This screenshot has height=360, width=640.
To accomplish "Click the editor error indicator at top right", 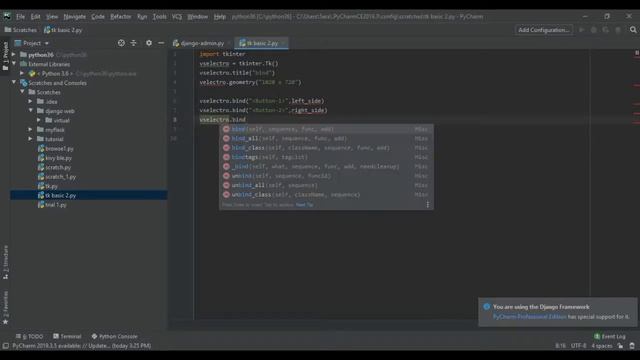I will pos(637,53).
